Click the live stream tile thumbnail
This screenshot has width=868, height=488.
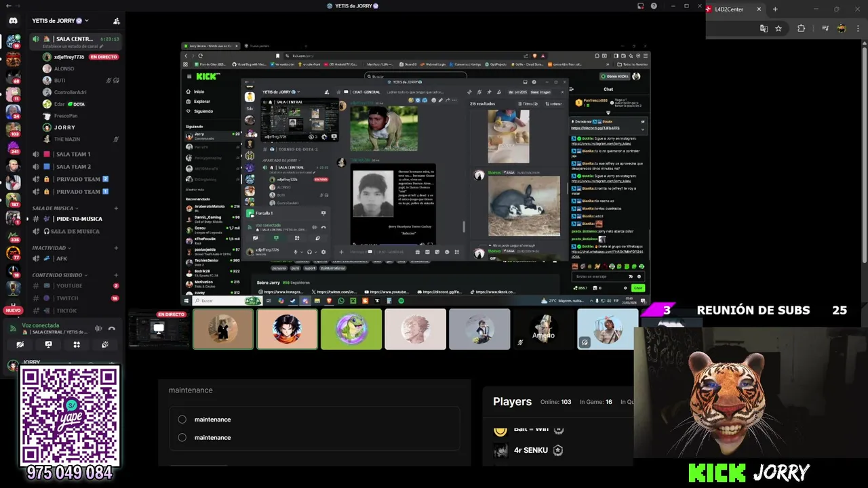tap(159, 329)
